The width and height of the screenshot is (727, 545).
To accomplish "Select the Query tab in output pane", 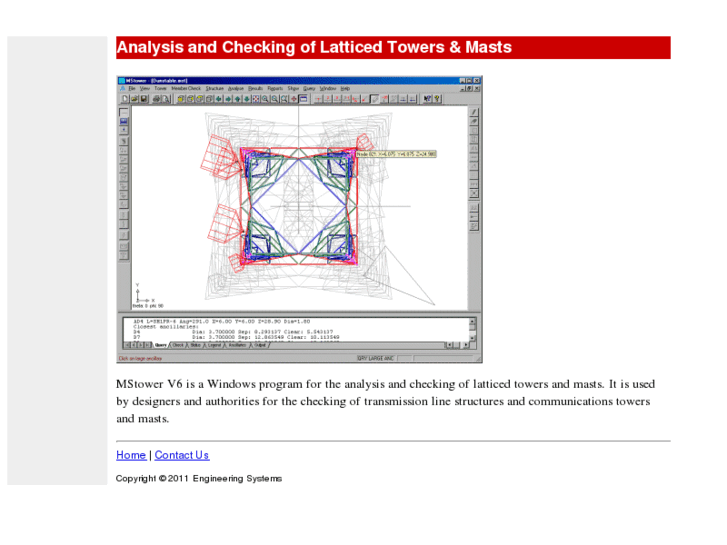I will [x=161, y=345].
